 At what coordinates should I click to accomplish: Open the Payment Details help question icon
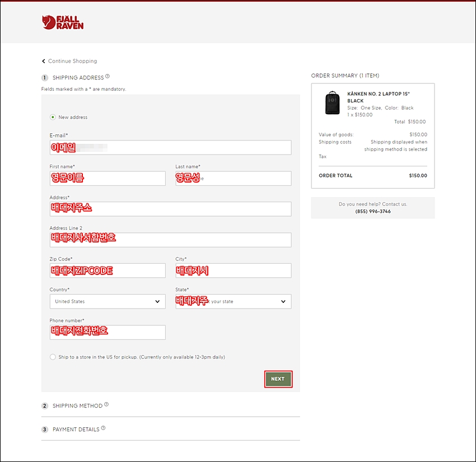[103, 428]
